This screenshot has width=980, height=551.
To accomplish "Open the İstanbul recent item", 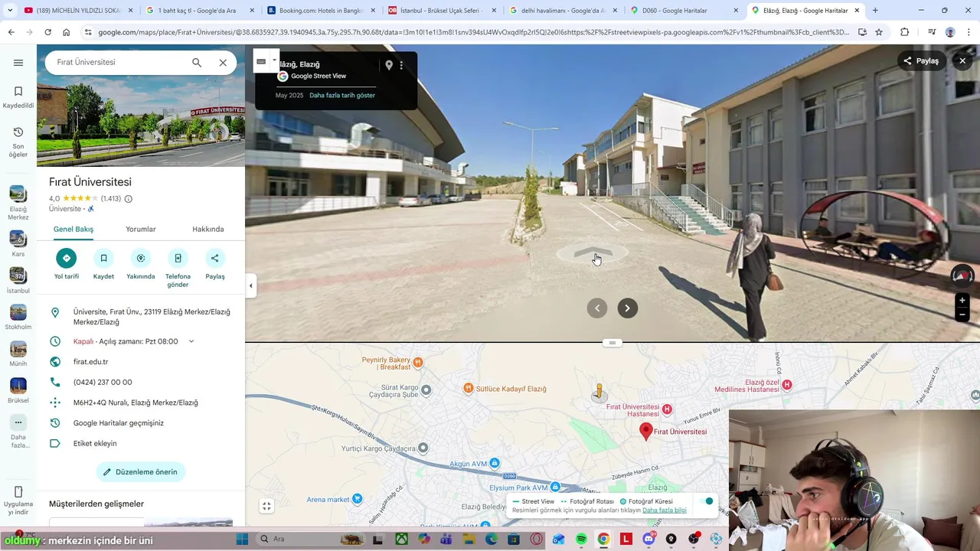I will pos(18,280).
